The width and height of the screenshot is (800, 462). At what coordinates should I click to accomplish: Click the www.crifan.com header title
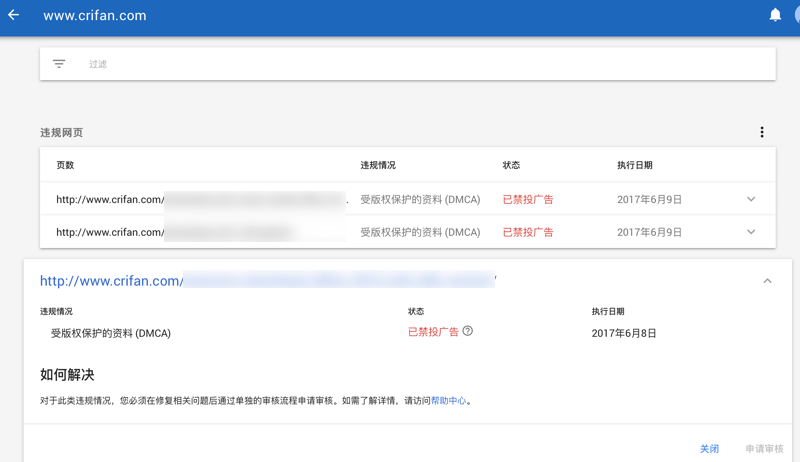click(x=95, y=15)
